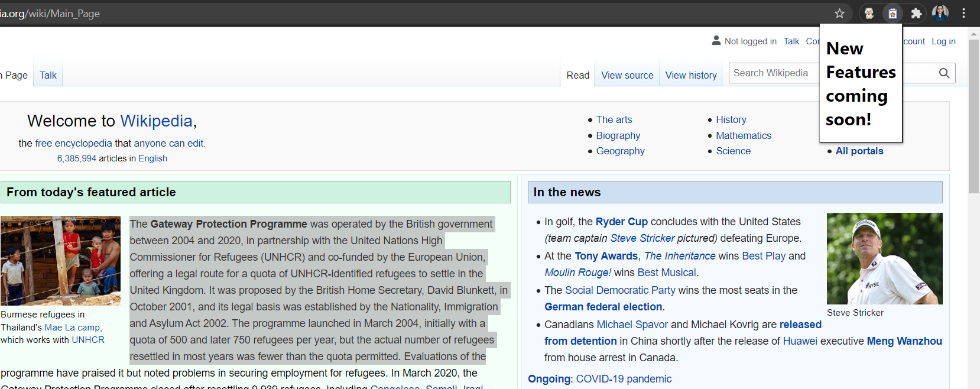Open the Steve Stricker italic link

tap(642, 238)
